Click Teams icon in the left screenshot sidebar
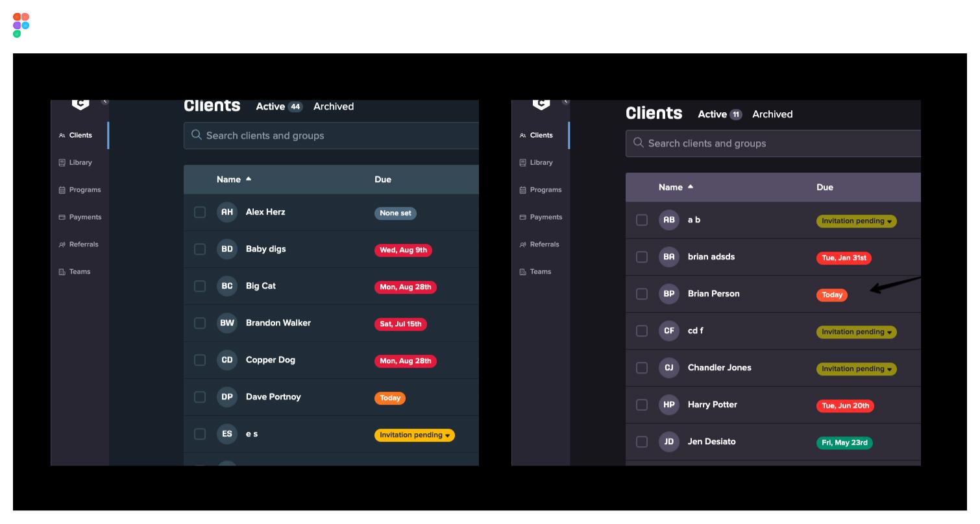This screenshot has height=524, width=980. (62, 272)
